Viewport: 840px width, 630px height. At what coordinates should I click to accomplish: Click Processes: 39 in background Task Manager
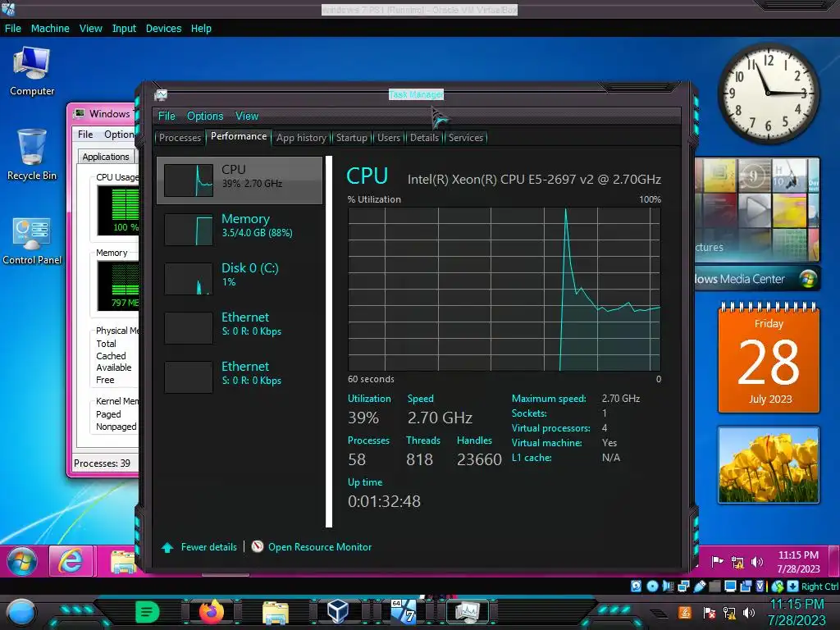point(102,463)
